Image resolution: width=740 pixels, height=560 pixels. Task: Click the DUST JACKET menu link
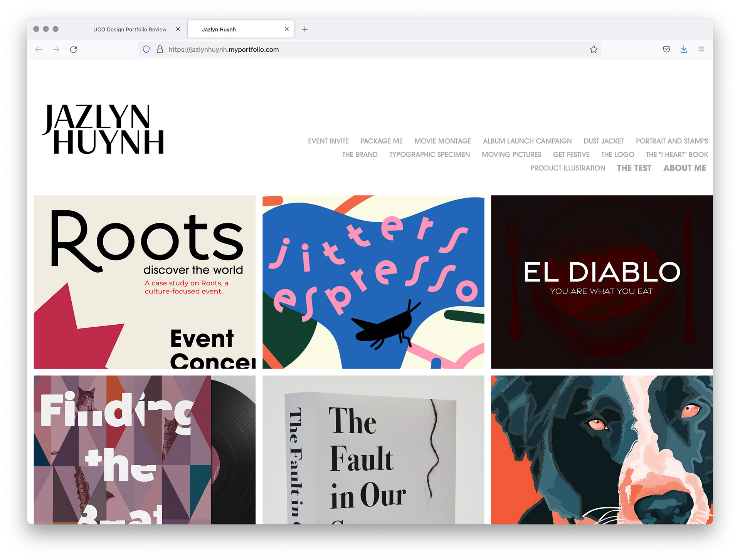[604, 141]
